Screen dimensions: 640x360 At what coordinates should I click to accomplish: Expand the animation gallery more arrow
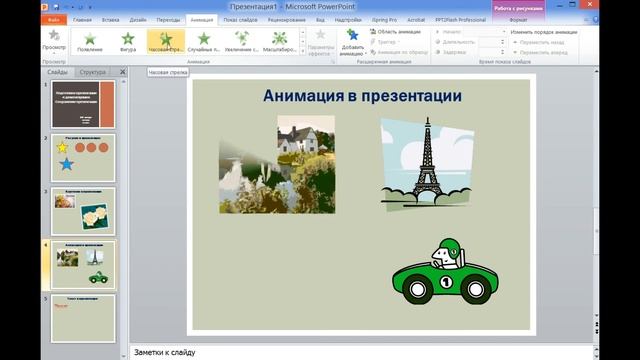tap(302, 51)
